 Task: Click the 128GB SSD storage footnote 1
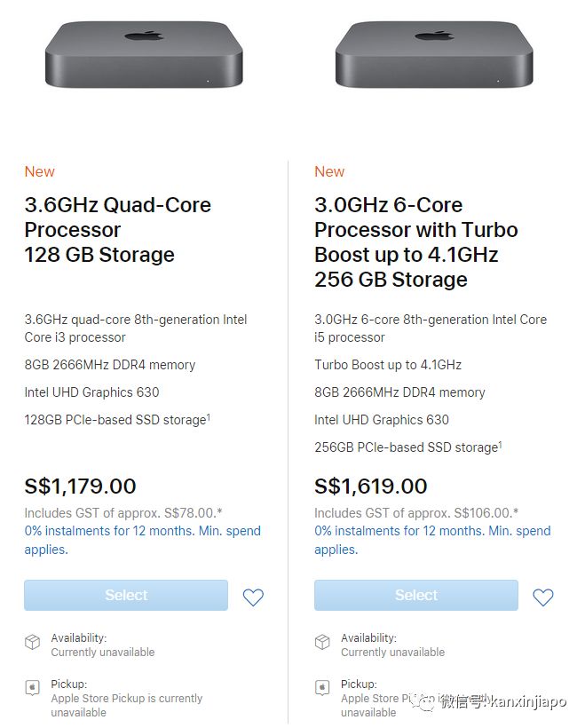coord(209,416)
